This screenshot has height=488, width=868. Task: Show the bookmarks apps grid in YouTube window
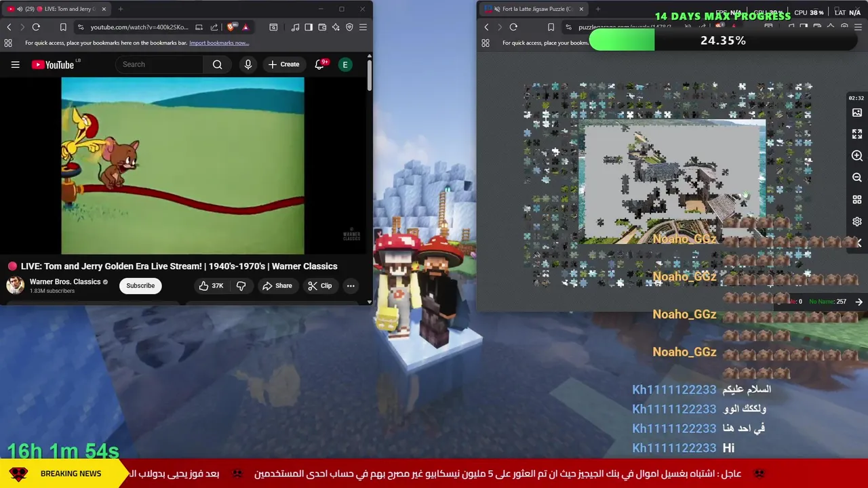[8, 43]
